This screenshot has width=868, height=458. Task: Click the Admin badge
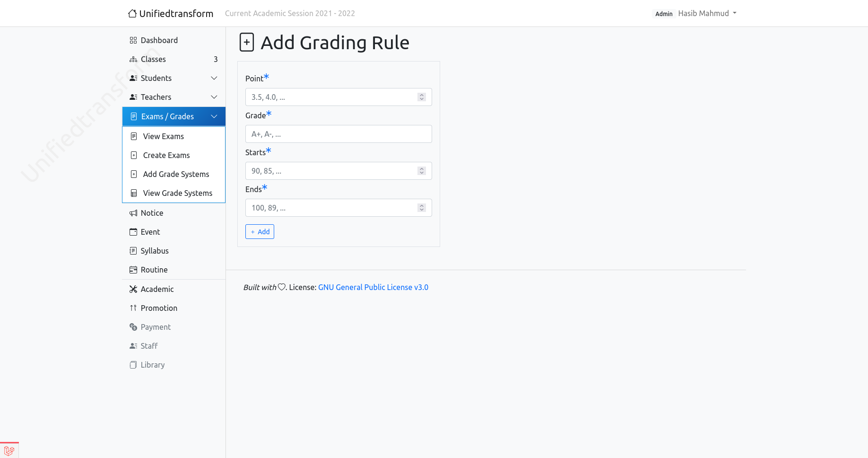(x=664, y=14)
